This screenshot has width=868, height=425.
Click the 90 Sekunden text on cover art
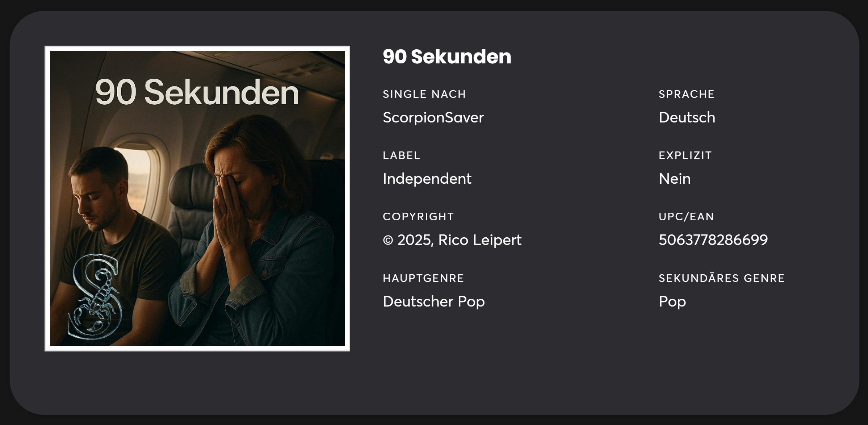[x=197, y=92]
